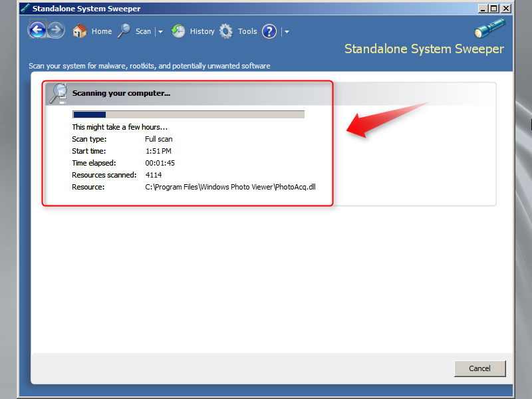Screen dimensions: 532x399
Task: Click the Forward navigation arrow
Action: coord(56,30)
